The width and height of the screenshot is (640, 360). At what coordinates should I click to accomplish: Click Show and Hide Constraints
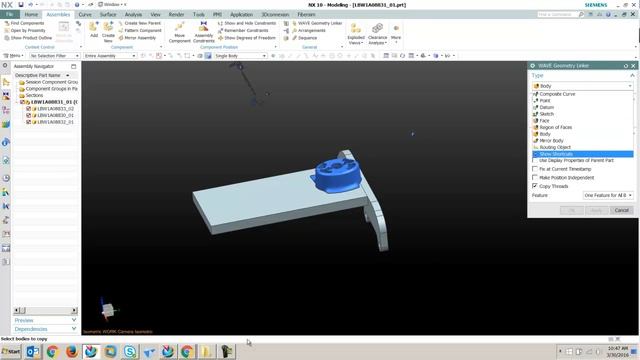247,23
